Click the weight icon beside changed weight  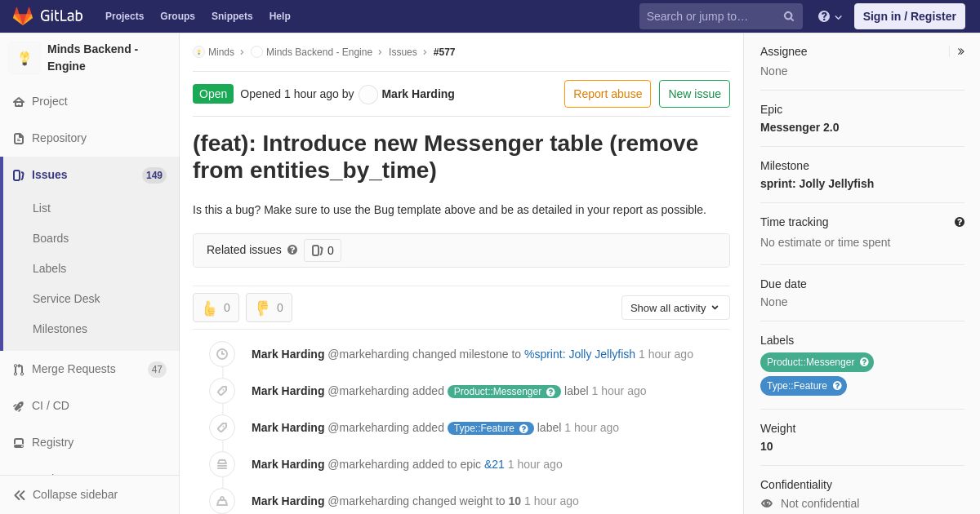tap(222, 501)
